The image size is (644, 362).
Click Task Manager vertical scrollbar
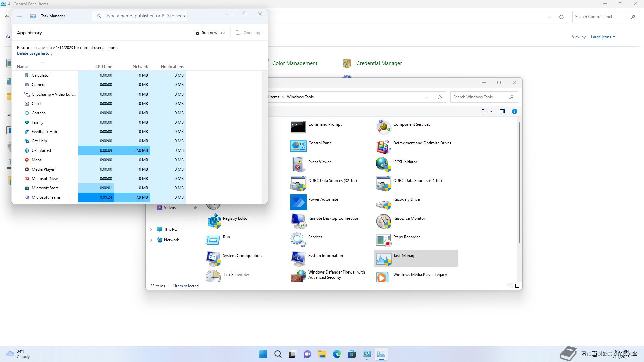pos(265,102)
